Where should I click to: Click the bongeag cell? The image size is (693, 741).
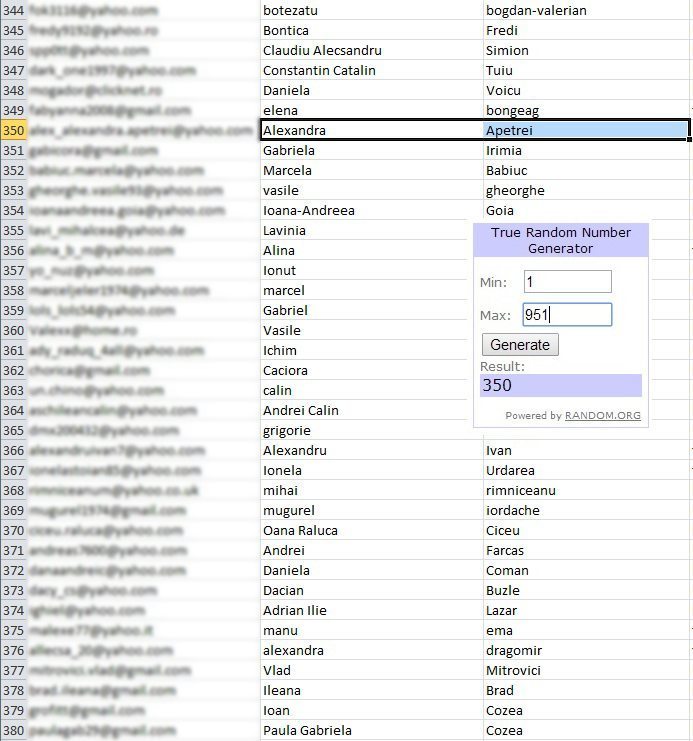(x=586, y=111)
